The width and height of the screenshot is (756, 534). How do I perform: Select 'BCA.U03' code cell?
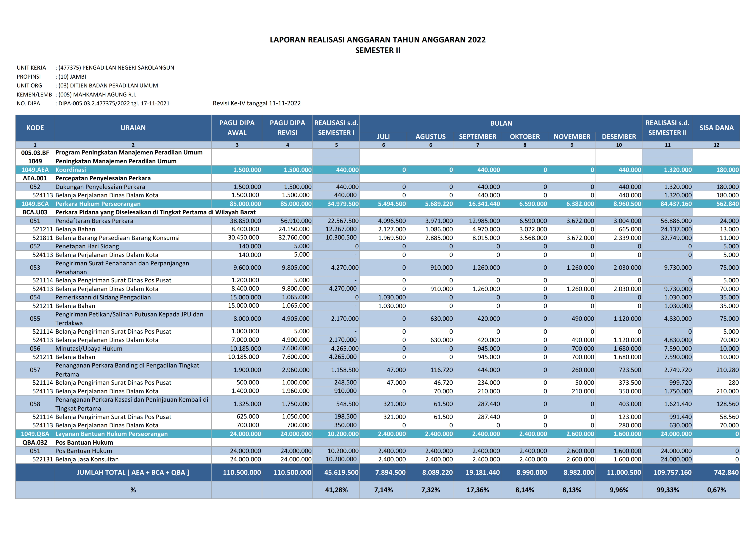click(35, 212)
